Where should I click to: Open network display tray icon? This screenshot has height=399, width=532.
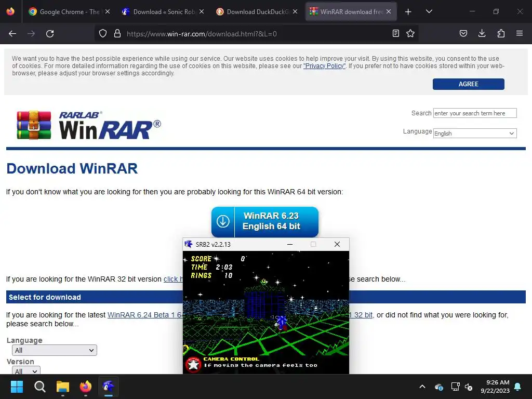(x=455, y=387)
